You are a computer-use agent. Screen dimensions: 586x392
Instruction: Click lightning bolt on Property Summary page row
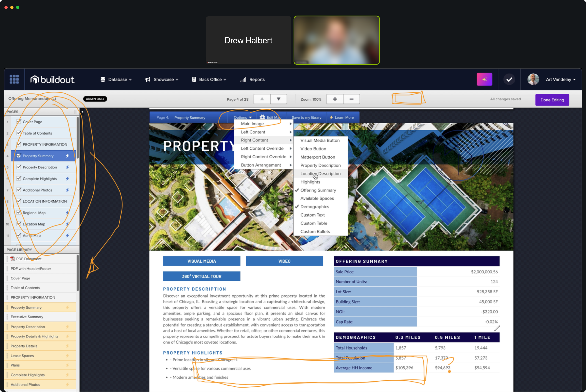[x=67, y=156]
